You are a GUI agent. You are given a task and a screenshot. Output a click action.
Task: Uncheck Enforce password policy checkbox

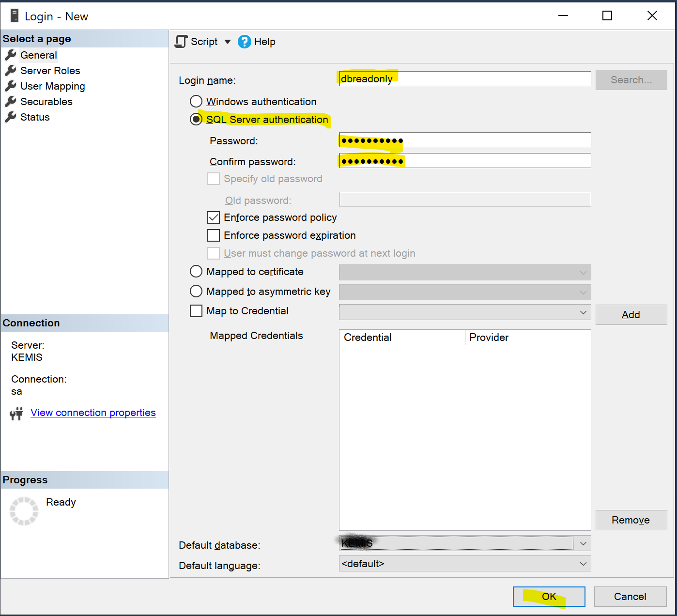pos(214,217)
